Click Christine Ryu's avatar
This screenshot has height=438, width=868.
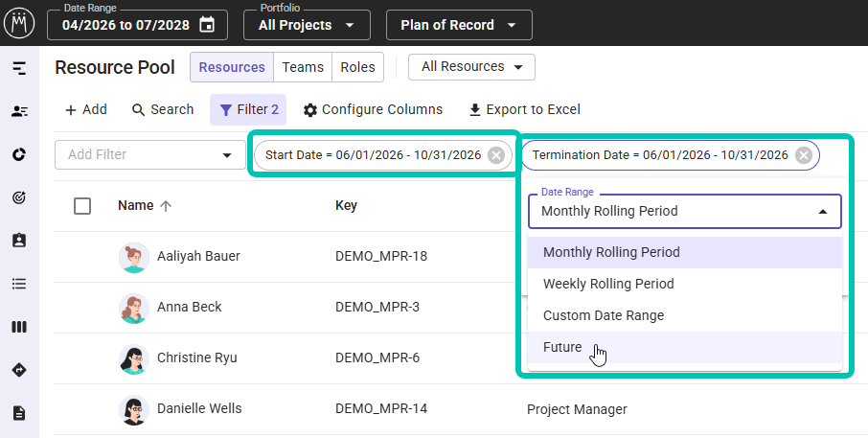[134, 358]
